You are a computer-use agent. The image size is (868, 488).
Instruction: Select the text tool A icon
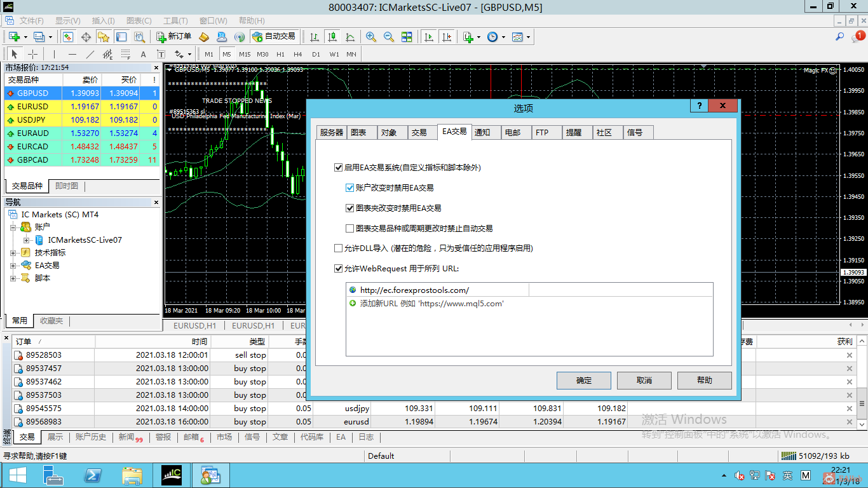pos(143,54)
